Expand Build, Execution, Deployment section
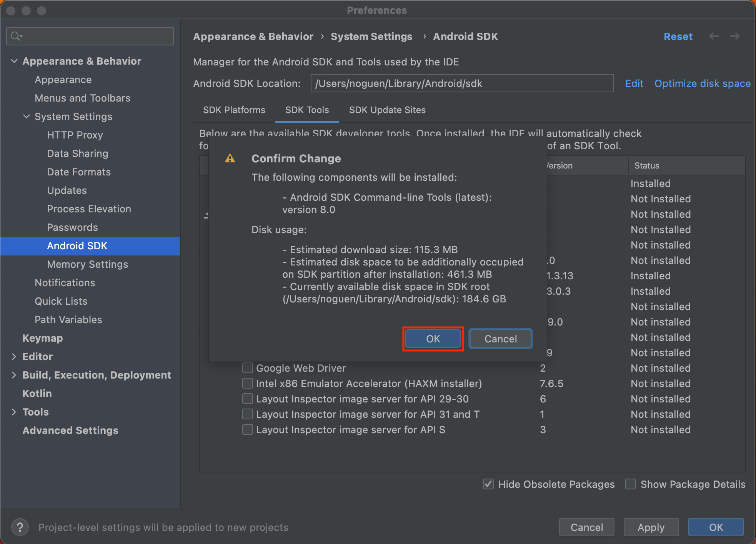Screen dimensions: 756x544 click(14, 375)
